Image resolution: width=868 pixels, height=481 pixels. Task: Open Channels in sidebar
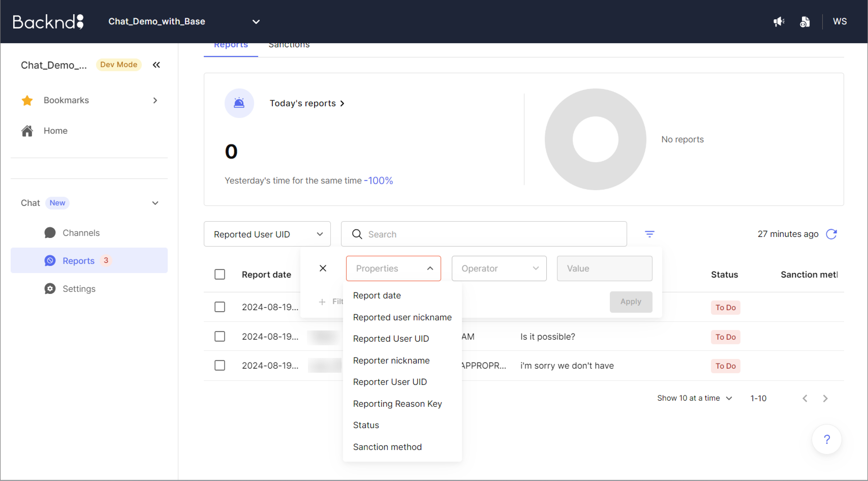pos(89,233)
